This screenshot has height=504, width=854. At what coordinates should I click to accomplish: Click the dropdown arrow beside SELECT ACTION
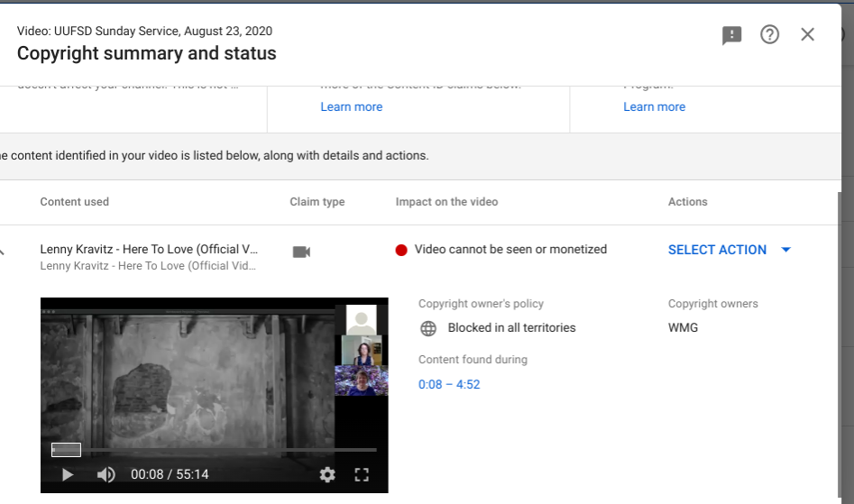pos(785,250)
